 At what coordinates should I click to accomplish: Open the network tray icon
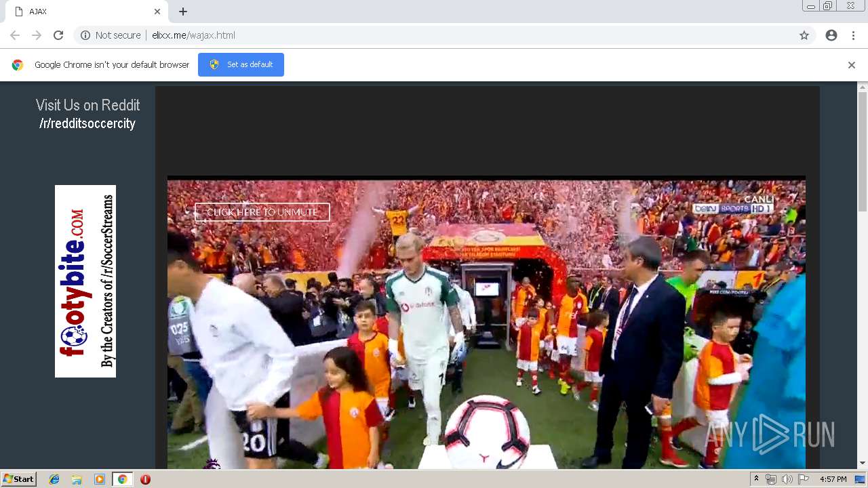pyautogui.click(x=771, y=479)
